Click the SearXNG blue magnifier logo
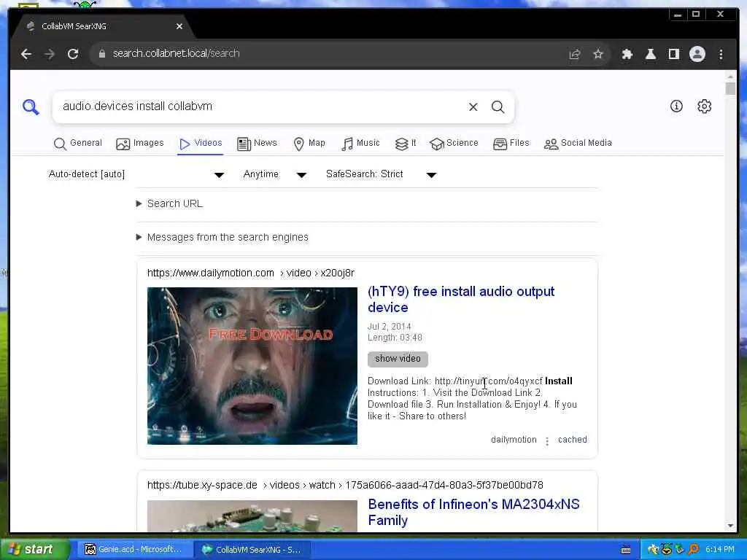 (x=31, y=106)
